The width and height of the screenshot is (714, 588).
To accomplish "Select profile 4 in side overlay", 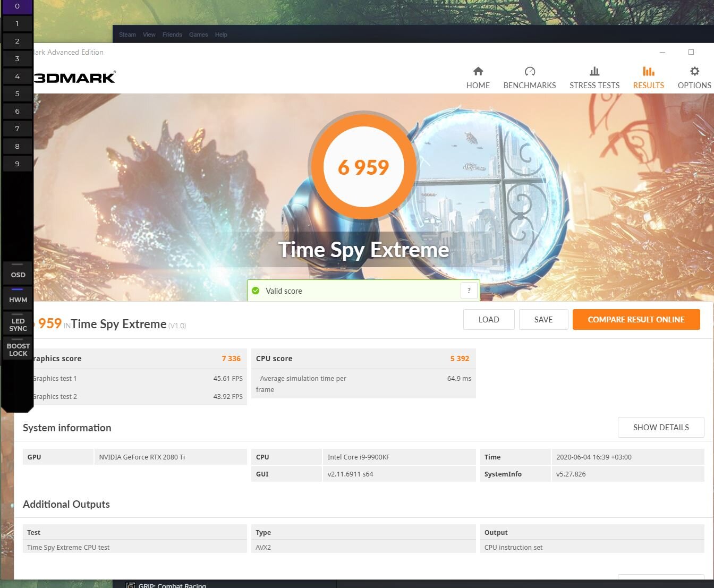I will [x=17, y=76].
